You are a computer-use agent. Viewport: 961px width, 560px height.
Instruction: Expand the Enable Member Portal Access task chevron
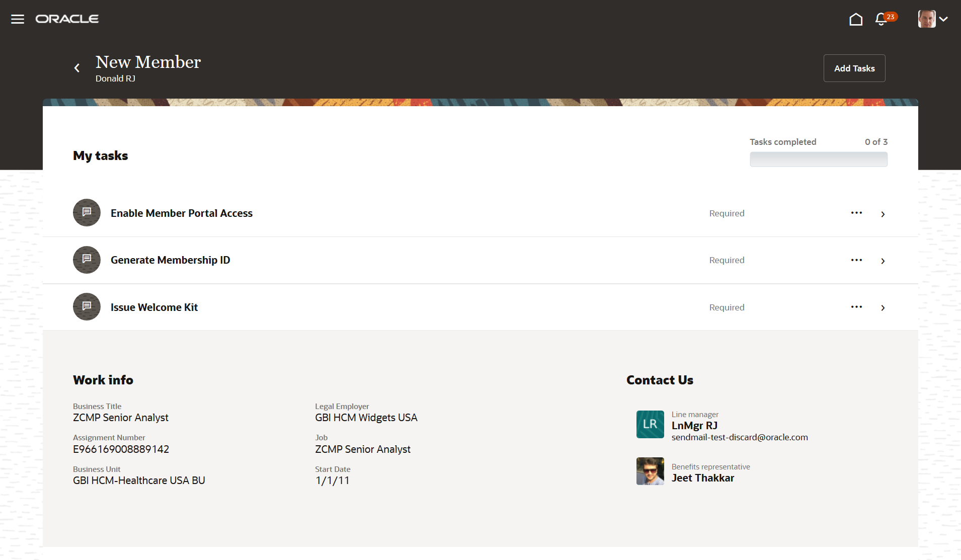point(883,214)
